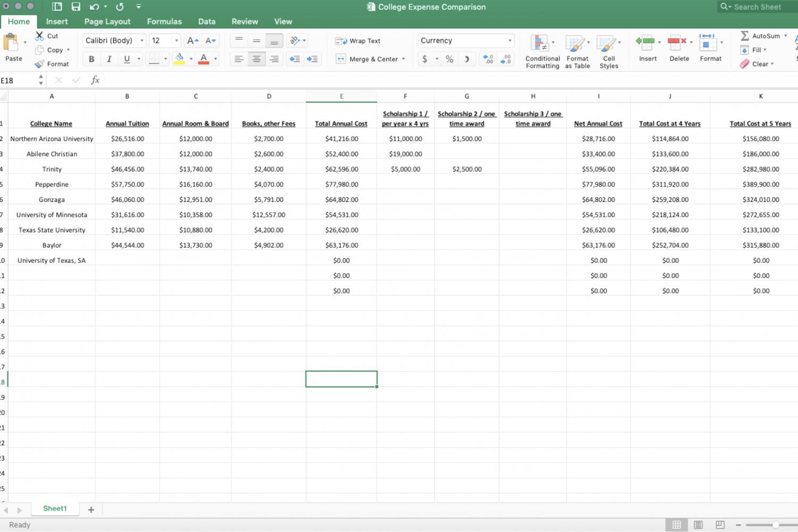This screenshot has height=532, width=798.
Task: Toggle align text left
Action: tap(239, 59)
